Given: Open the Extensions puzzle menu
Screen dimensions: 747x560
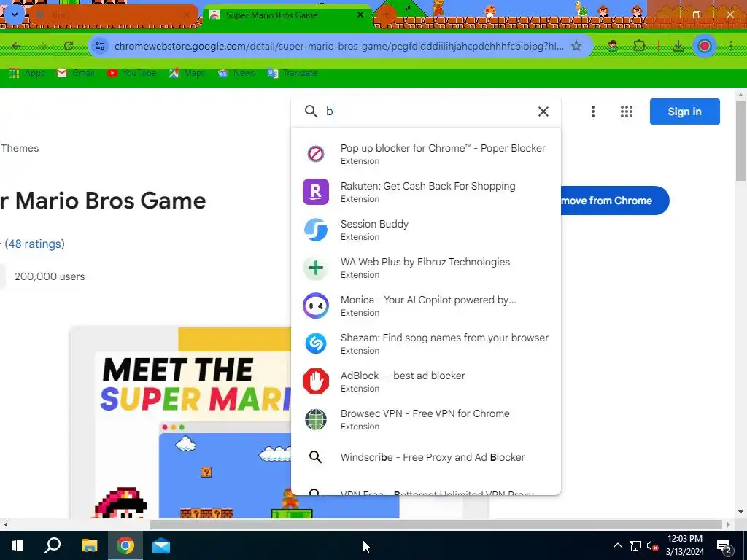Looking at the screenshot, I should (x=639, y=46).
